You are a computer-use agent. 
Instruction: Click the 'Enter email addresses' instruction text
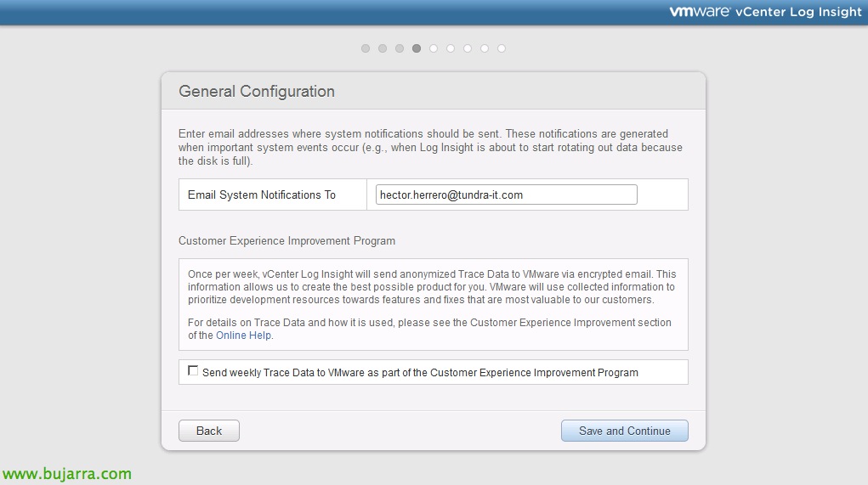pos(430,148)
